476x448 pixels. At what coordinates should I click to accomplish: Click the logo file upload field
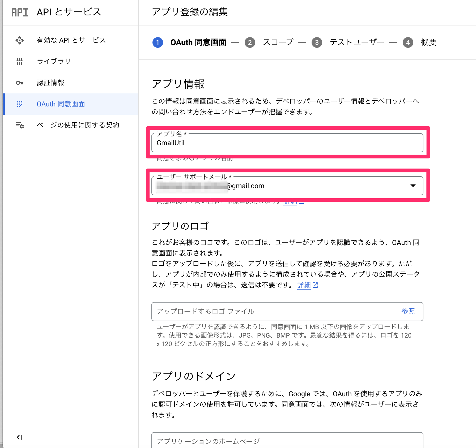(x=287, y=312)
